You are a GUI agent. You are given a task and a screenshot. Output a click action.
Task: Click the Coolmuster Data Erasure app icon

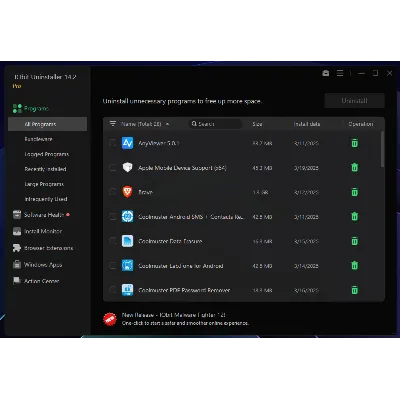pyautogui.click(x=127, y=241)
